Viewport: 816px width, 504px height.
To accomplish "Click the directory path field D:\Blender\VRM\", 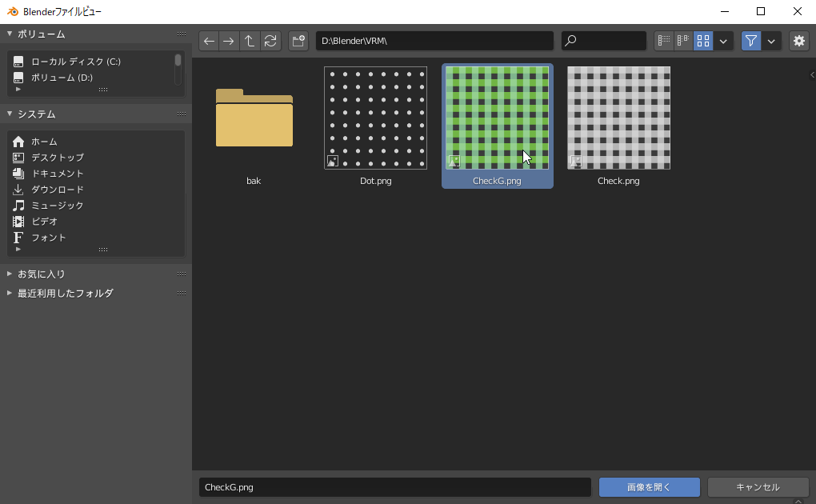I will point(434,41).
